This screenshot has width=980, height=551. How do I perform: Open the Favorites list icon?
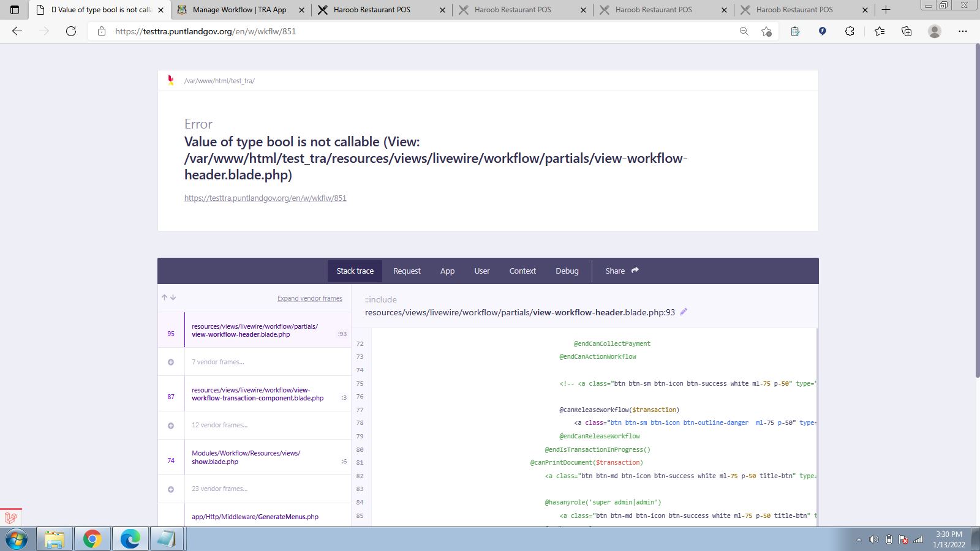[x=880, y=31]
